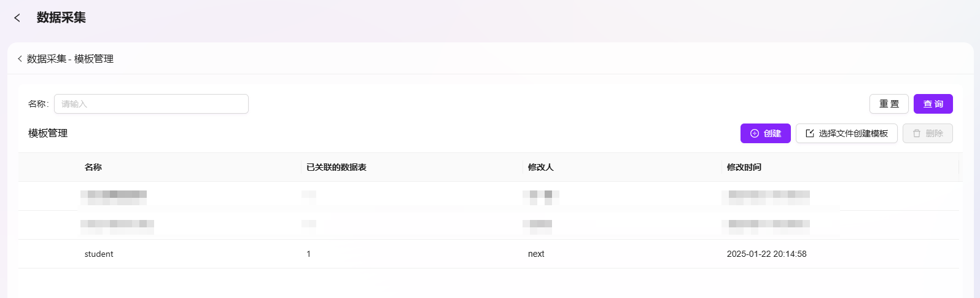Click linked table count 1 in student row

click(309, 254)
